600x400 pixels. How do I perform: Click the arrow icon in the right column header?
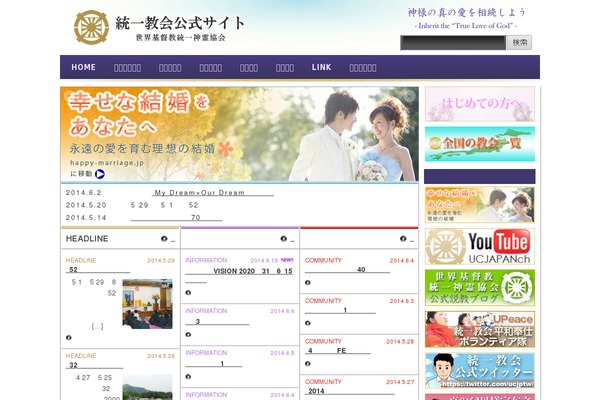[403, 238]
